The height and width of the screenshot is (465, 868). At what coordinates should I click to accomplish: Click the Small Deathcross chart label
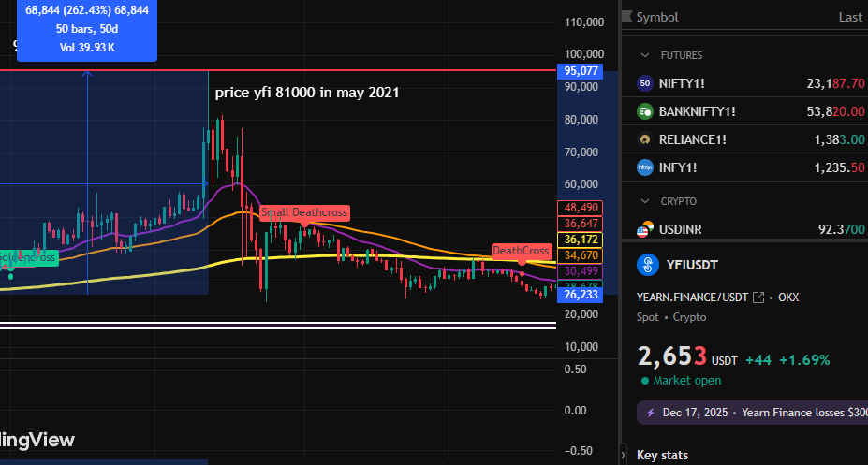coord(304,212)
